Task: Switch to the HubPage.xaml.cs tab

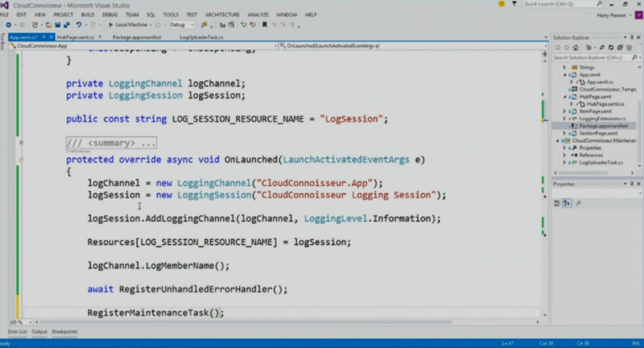Action: coord(75,37)
